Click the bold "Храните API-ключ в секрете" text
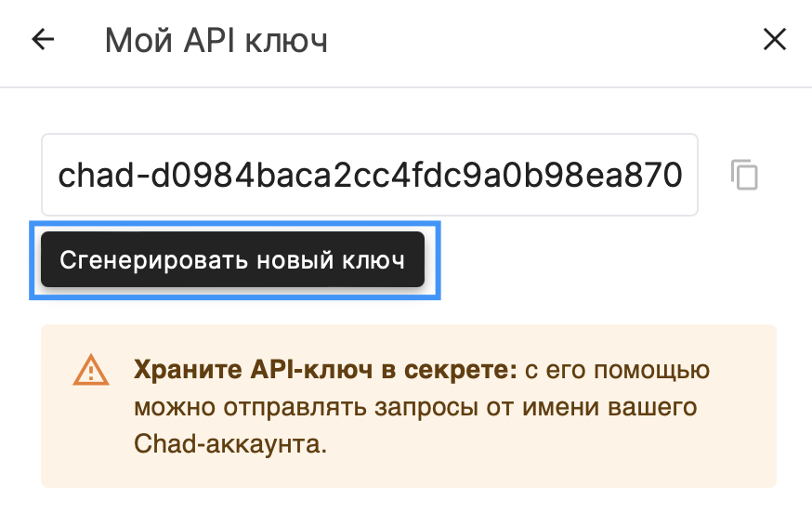 pos(325,370)
